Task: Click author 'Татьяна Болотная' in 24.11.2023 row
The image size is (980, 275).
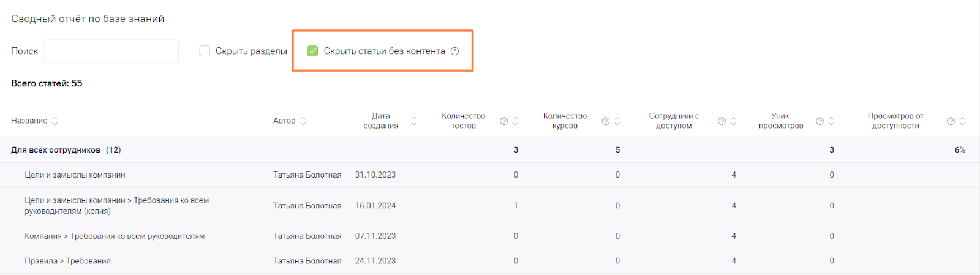Action: click(x=307, y=261)
